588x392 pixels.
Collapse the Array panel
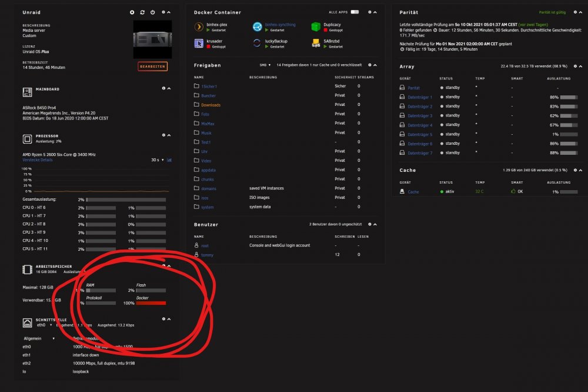(581, 67)
